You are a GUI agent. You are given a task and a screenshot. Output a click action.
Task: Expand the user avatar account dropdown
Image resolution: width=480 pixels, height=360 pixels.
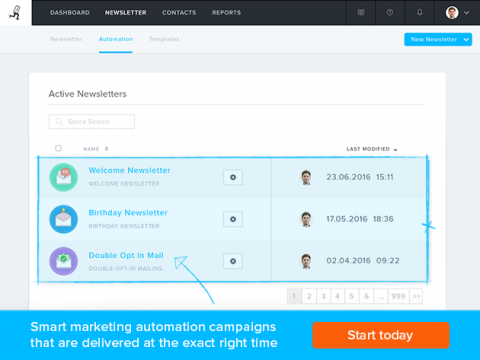457,12
